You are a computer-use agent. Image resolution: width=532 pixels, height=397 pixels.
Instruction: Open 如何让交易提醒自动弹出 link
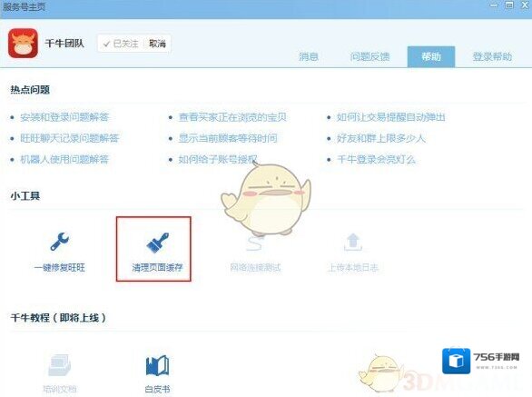pos(391,117)
